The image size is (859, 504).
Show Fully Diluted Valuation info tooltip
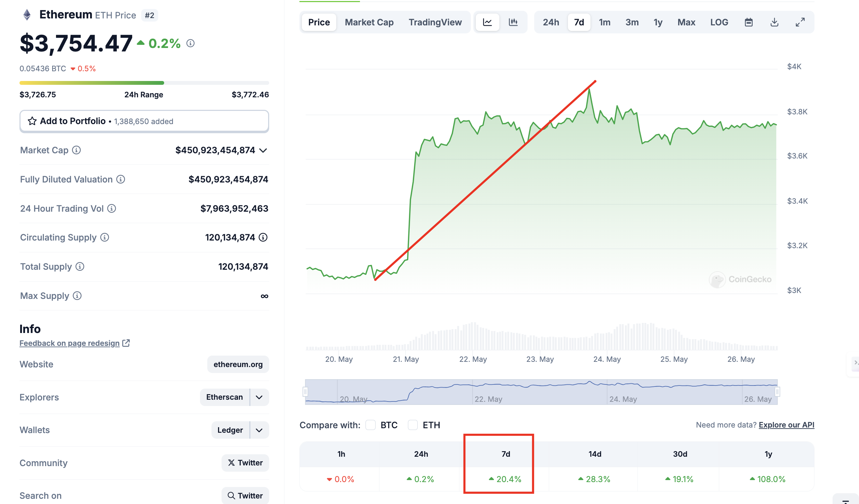[x=120, y=179]
